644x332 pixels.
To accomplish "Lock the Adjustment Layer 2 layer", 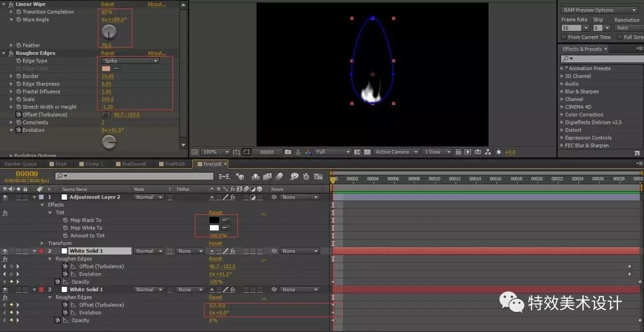I will coord(26,197).
